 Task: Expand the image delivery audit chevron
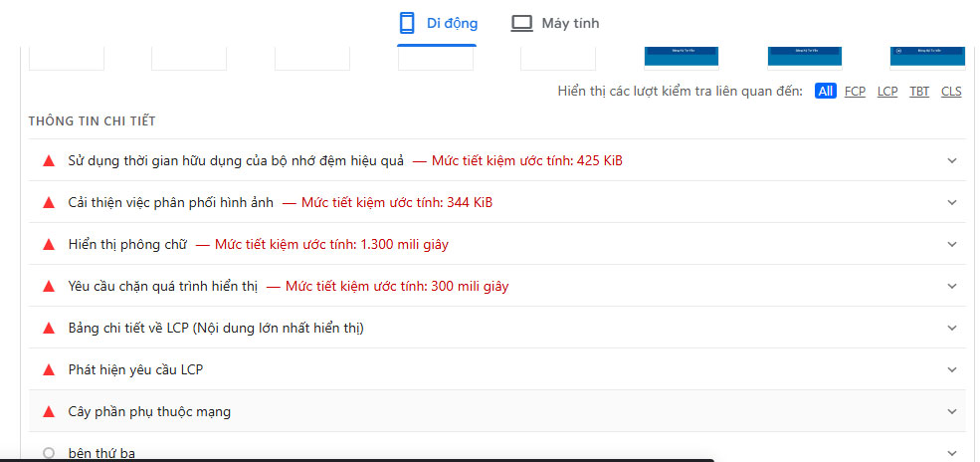(952, 202)
